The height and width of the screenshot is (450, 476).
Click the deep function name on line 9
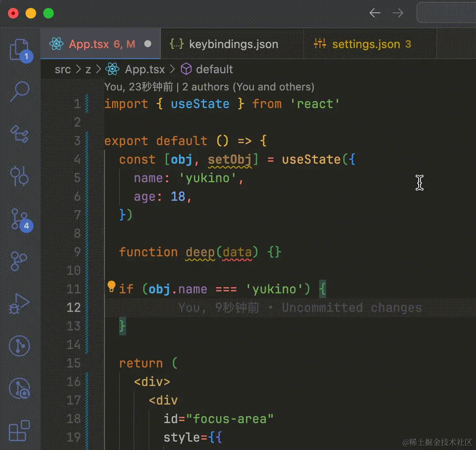tap(200, 252)
